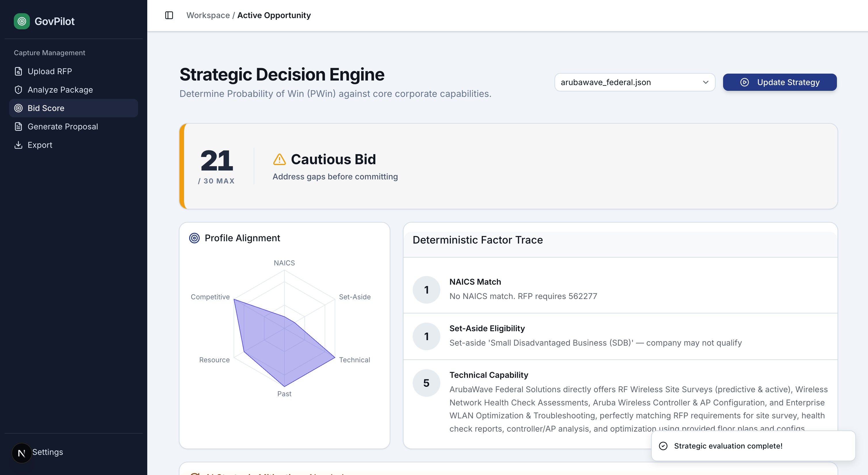Viewport: 868px width, 475px height.
Task: Open the arubawave_federal.json profile dropdown
Action: point(634,82)
